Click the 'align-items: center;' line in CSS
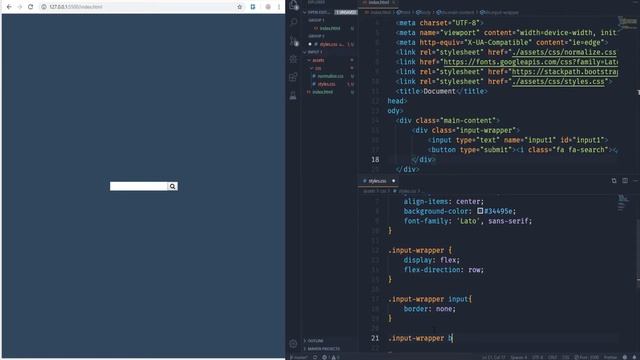The image size is (640, 360). 444,202
